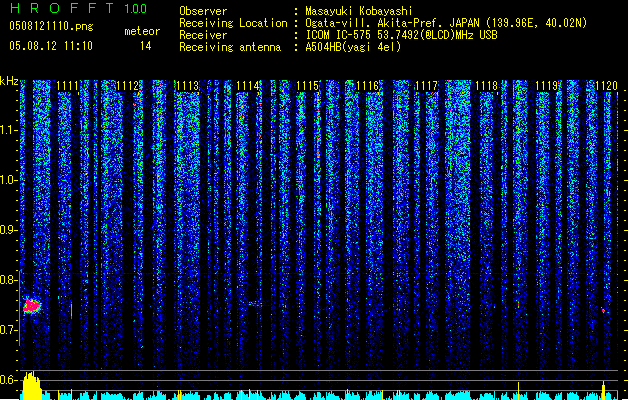Click the HROFFT program title

pyautogui.click(x=62, y=8)
